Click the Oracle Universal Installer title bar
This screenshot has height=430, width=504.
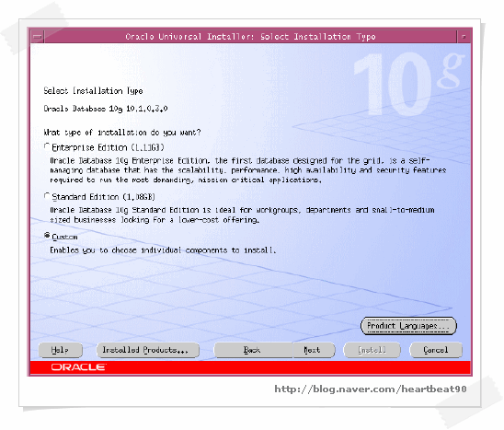pyautogui.click(x=250, y=37)
